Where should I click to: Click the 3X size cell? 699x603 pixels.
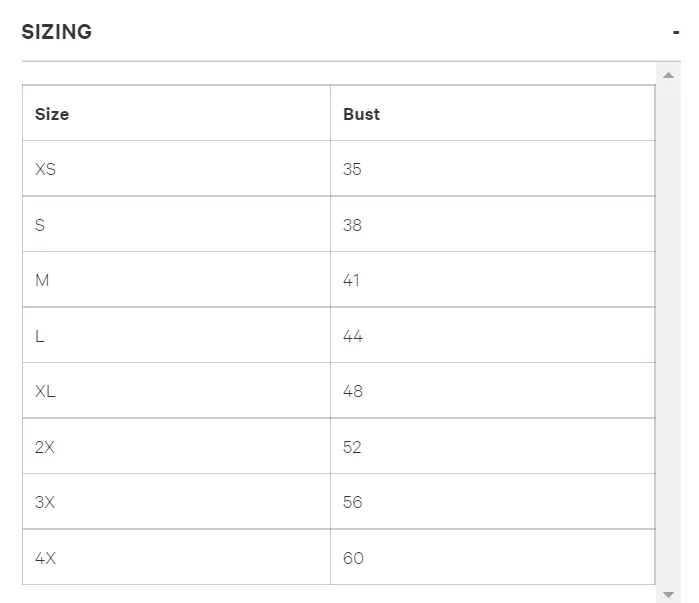177,501
